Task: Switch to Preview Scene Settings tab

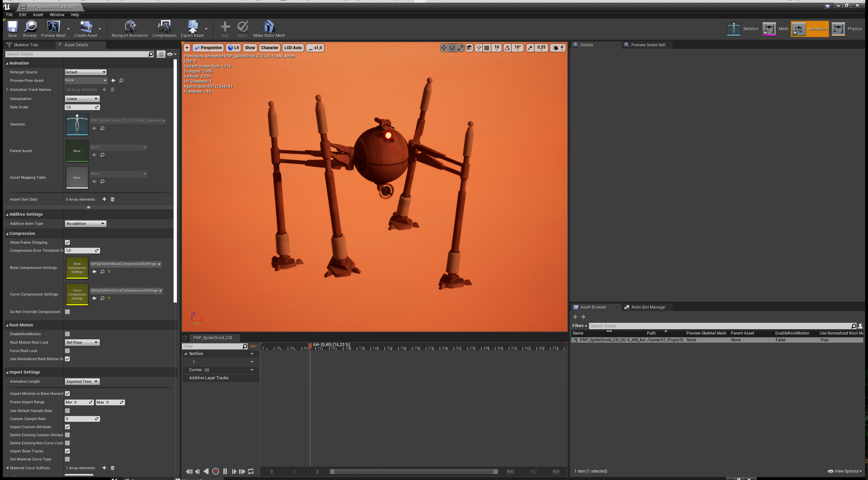Action: [648, 45]
